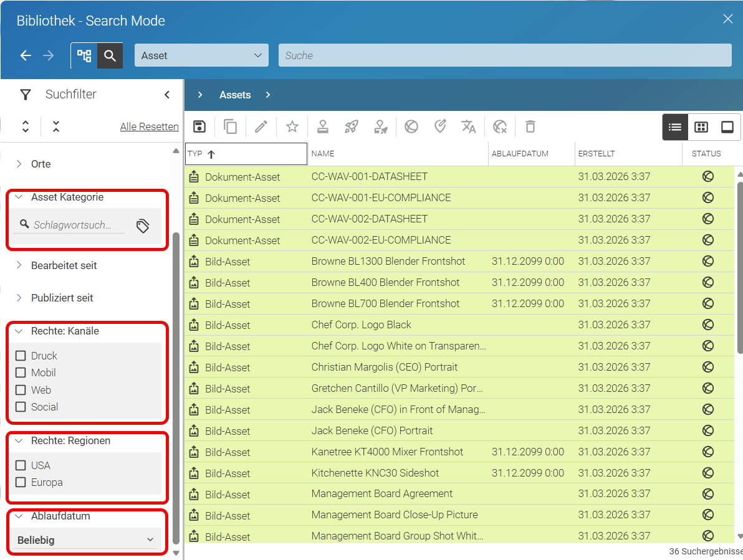Expand the Orte filter section

(19, 164)
